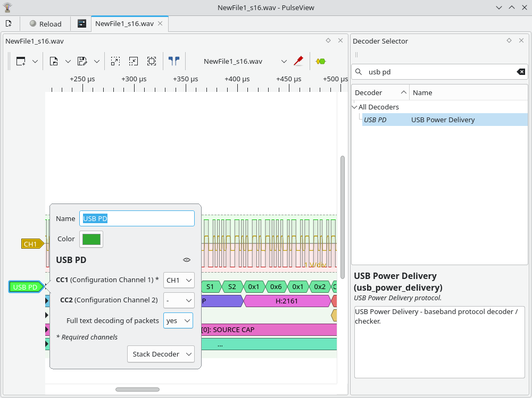The image size is (532, 398).
Task: Close the NewFile1_s16.wav tab
Action: (x=161, y=23)
